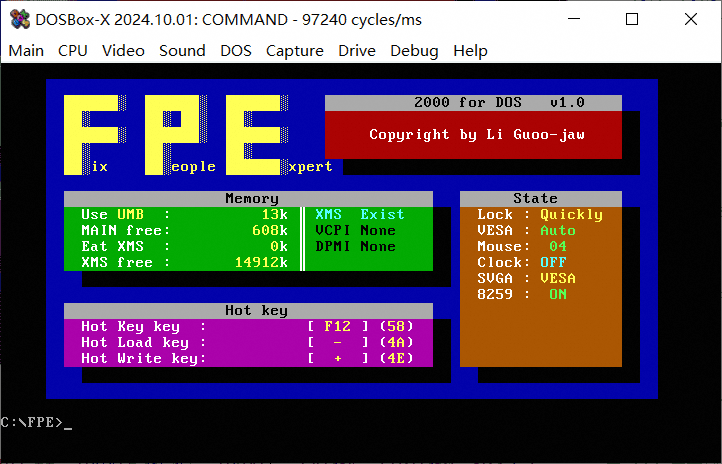Open the DOS menu

pyautogui.click(x=236, y=51)
